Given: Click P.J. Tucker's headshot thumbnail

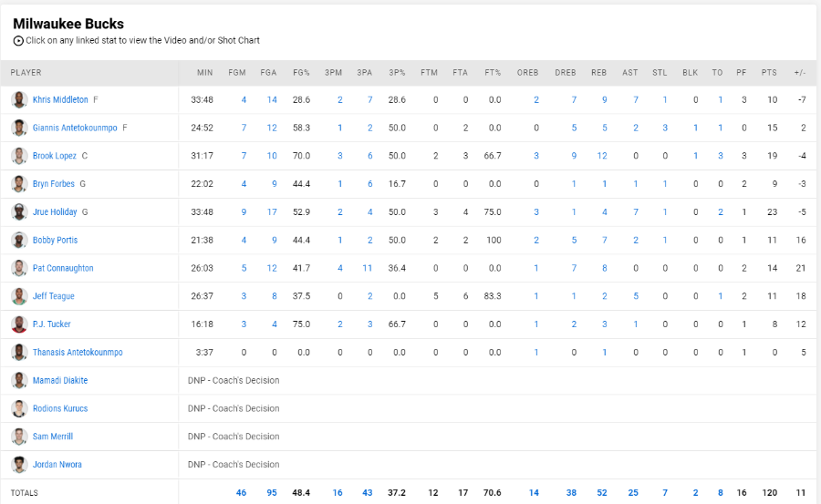Looking at the screenshot, I should pyautogui.click(x=19, y=324).
